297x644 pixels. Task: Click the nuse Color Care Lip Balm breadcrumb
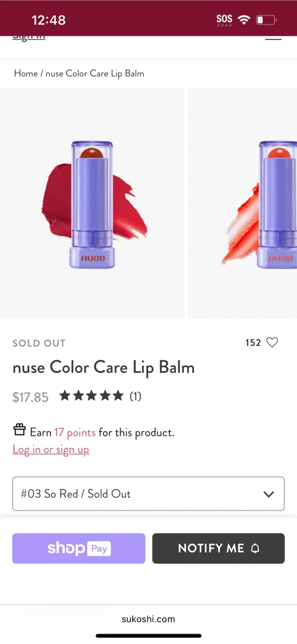[95, 73]
